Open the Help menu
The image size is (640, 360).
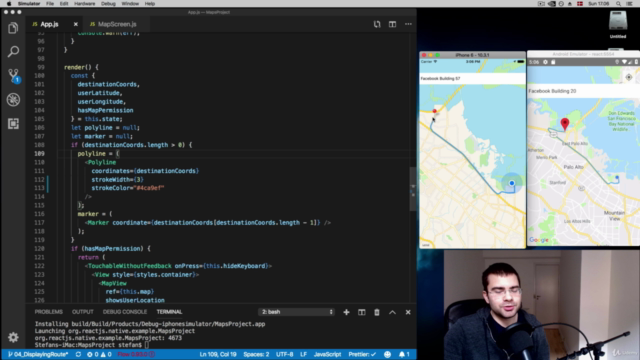tap(150, 4)
